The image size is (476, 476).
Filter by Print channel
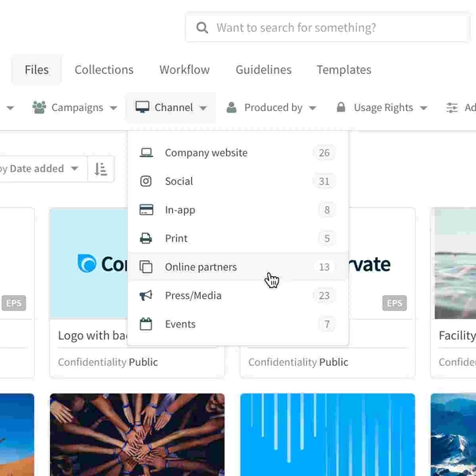238,238
